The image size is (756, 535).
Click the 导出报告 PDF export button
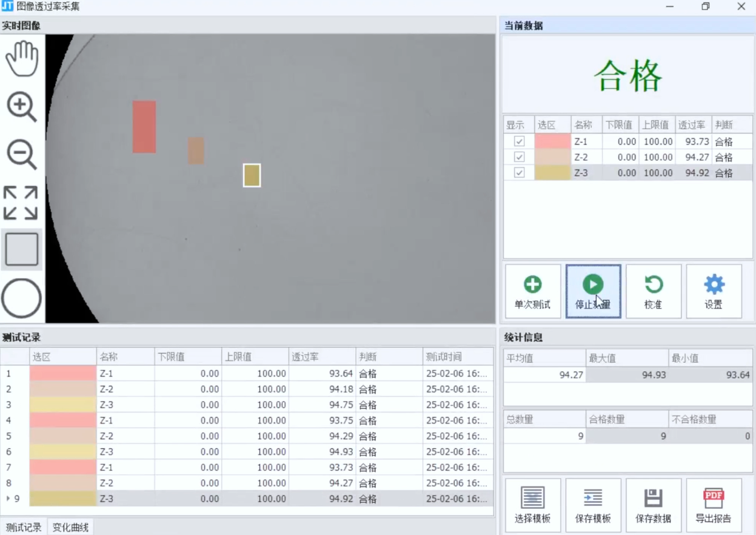(x=714, y=505)
